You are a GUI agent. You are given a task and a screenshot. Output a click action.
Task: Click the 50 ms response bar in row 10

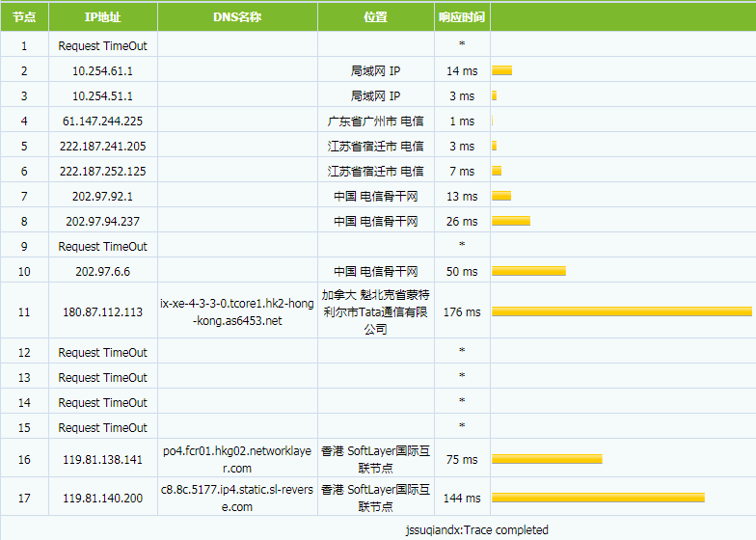(528, 271)
